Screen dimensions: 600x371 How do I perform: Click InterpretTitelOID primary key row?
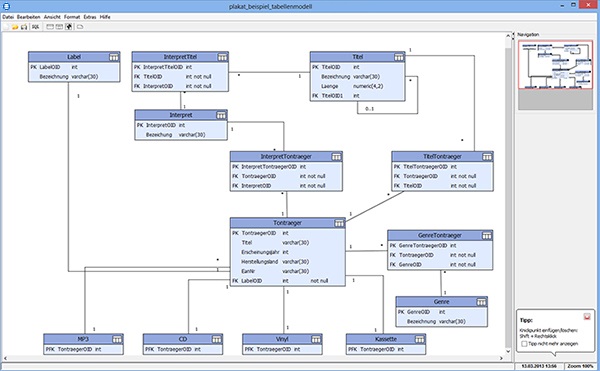click(x=180, y=67)
